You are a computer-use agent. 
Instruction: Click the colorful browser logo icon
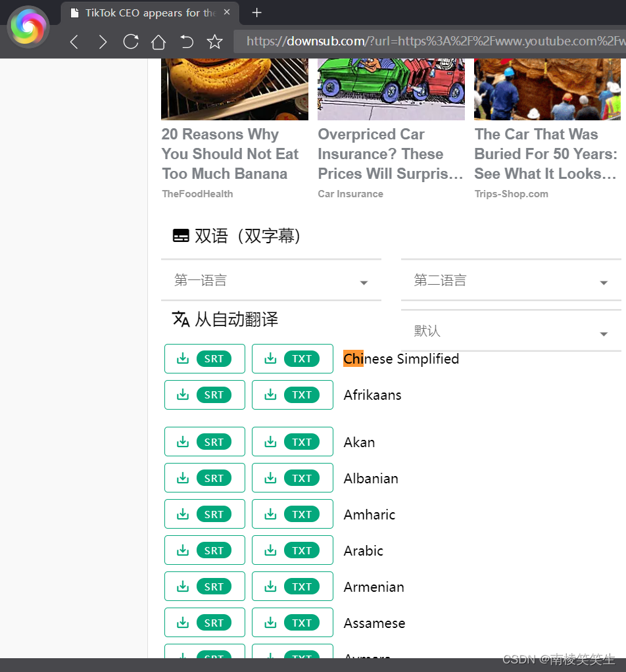[x=28, y=27]
